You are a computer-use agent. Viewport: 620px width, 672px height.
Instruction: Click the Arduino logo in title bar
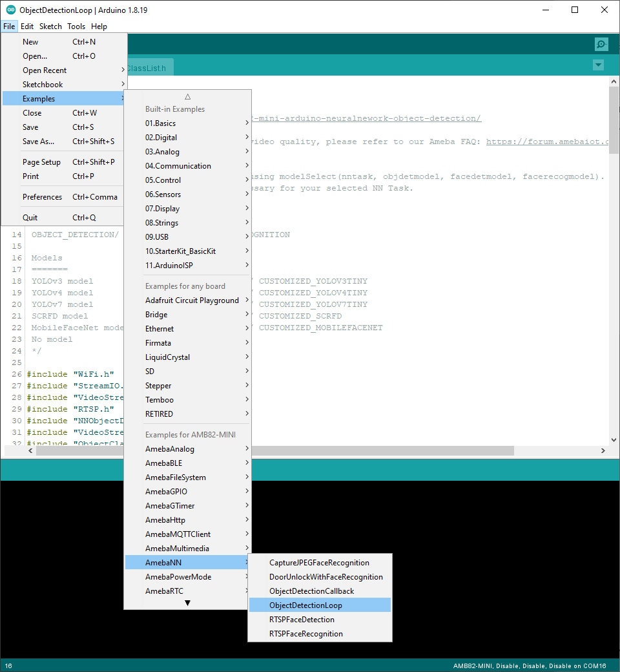tap(10, 10)
